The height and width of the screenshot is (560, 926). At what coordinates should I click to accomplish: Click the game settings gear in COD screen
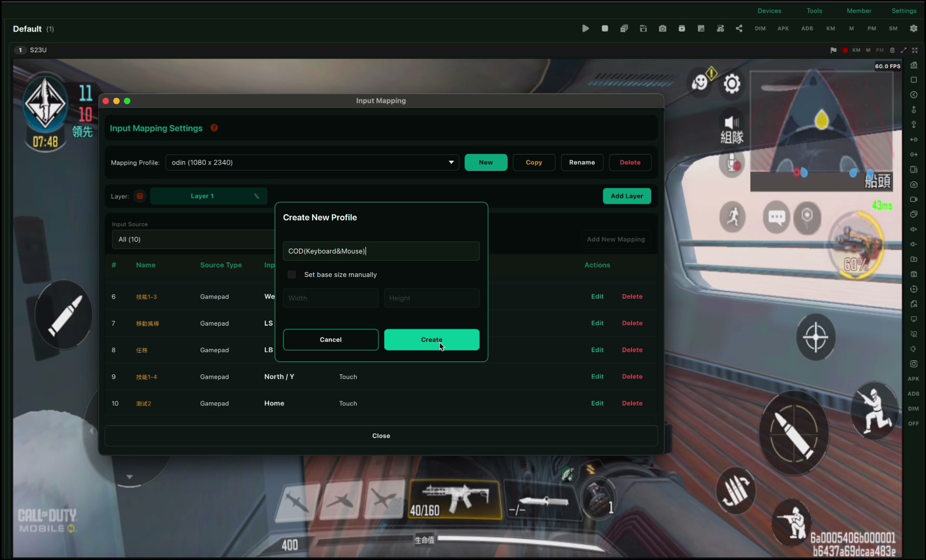732,83
